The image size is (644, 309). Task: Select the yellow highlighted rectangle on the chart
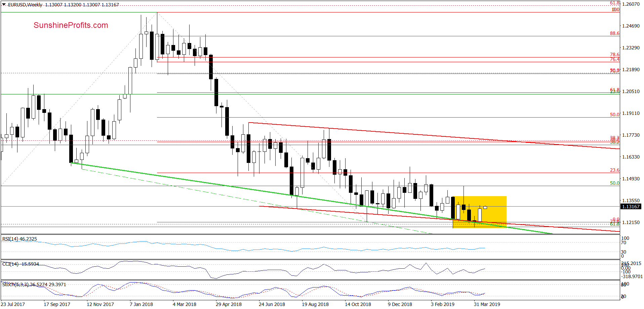[x=480, y=212]
